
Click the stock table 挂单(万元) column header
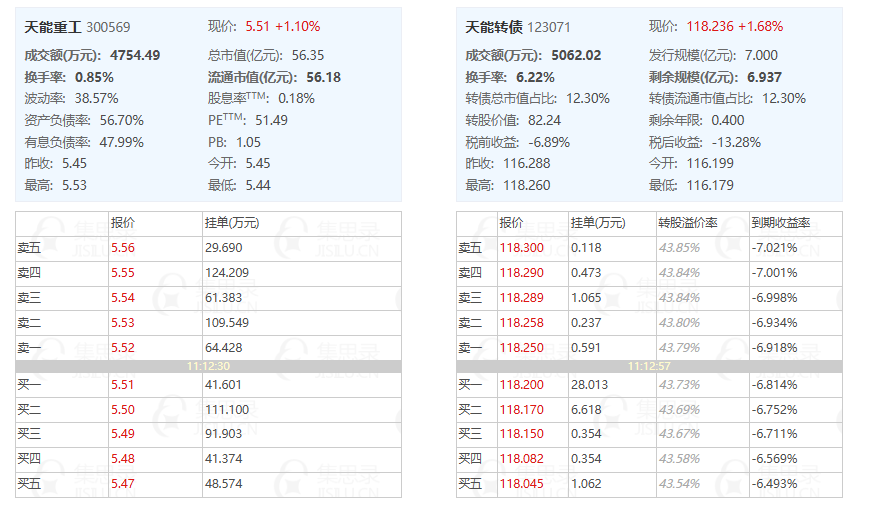pos(232,223)
